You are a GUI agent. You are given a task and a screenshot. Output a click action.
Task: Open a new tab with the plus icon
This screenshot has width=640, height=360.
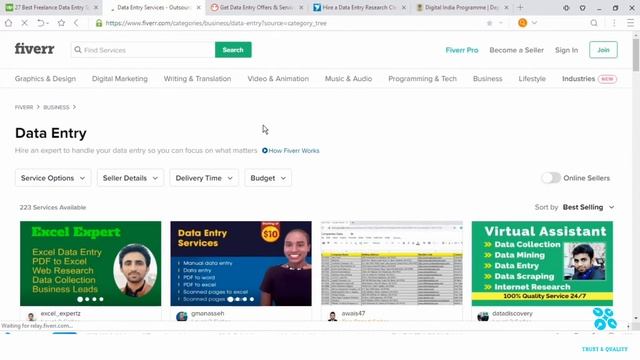click(x=520, y=7)
